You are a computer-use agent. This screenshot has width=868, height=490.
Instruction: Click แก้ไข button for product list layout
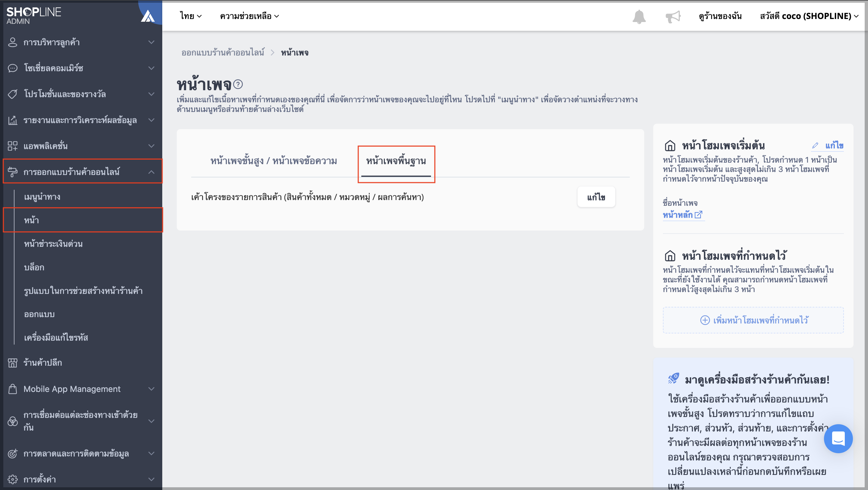596,197
